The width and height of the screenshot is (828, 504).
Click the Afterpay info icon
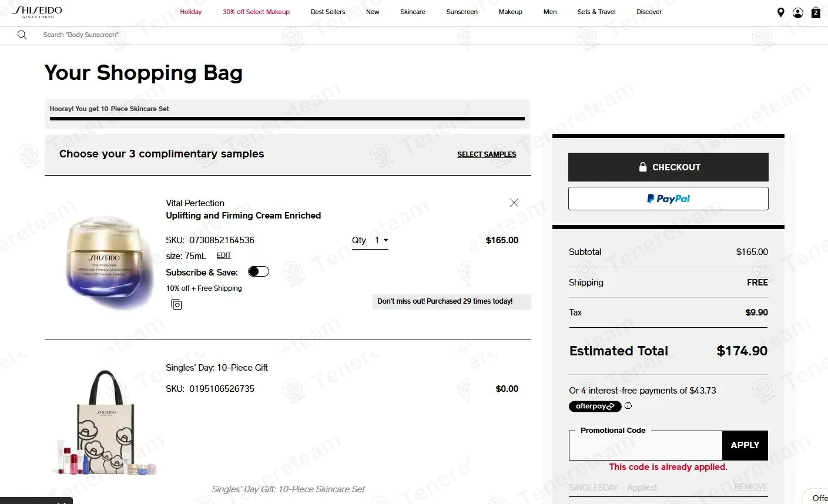point(628,406)
